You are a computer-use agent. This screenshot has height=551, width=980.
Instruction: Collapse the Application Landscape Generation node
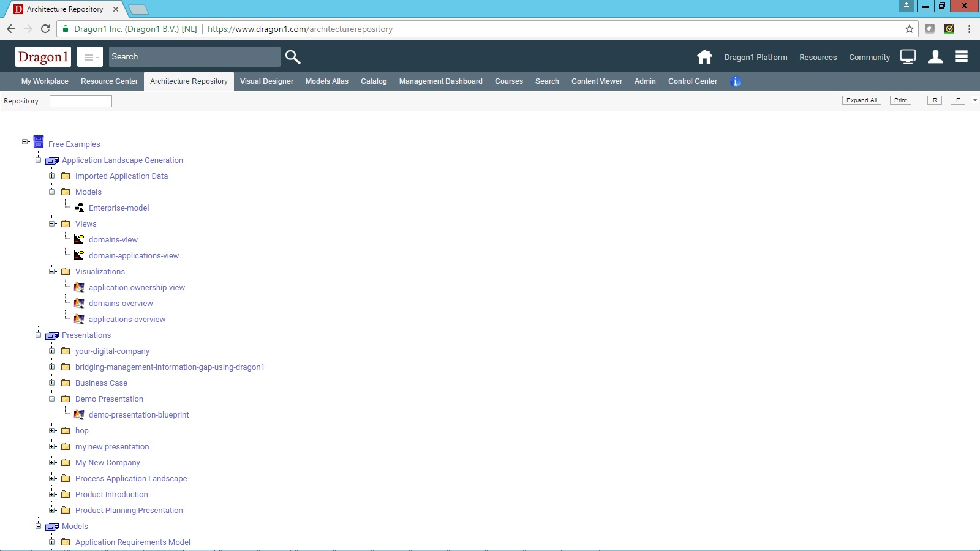[39, 160]
